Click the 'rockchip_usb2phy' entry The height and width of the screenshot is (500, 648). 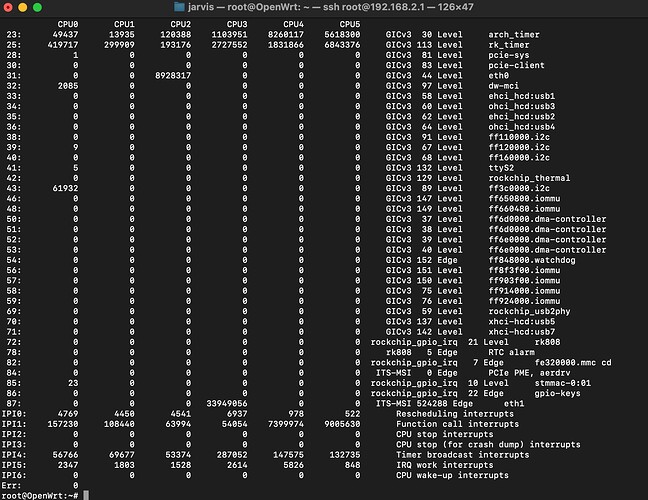click(x=529, y=312)
